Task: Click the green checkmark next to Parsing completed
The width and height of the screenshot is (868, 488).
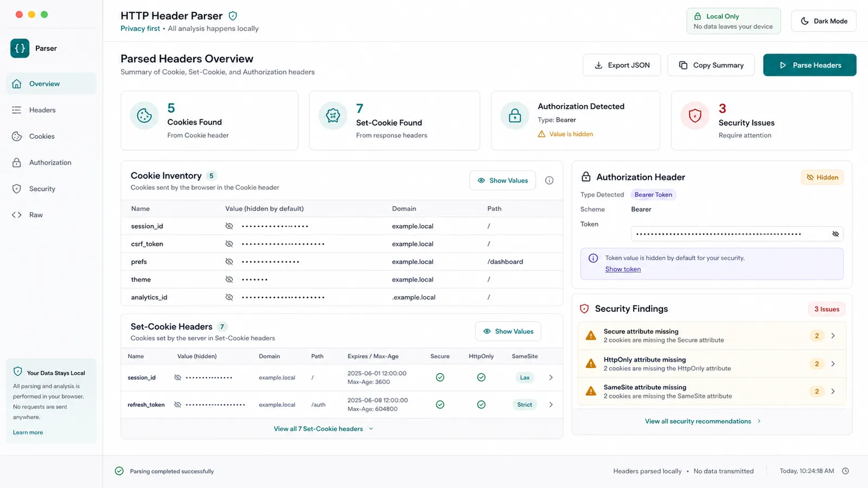Action: (119, 471)
